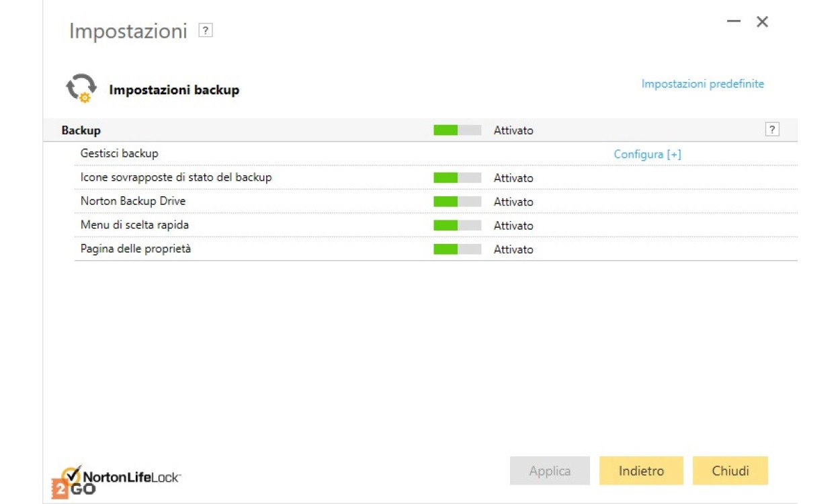Open help icon in the Backup row

772,130
